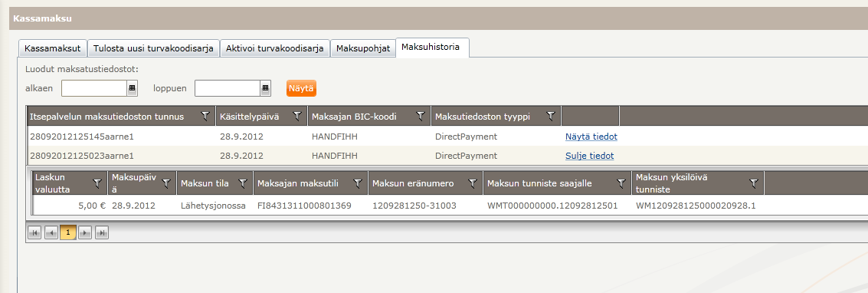Filter the Maksajan BIC-koodi column
The width and height of the screenshot is (868, 293).
pyautogui.click(x=421, y=117)
